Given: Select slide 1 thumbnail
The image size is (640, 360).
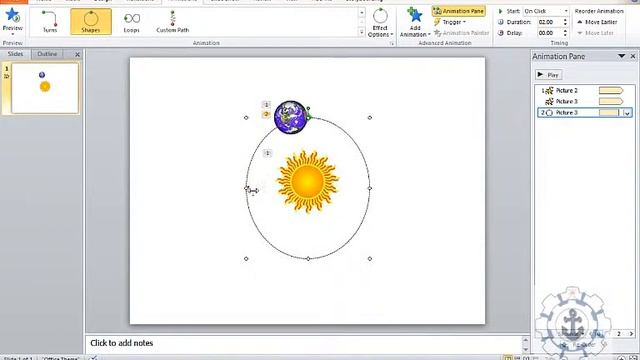Looking at the screenshot, I should [x=45, y=88].
